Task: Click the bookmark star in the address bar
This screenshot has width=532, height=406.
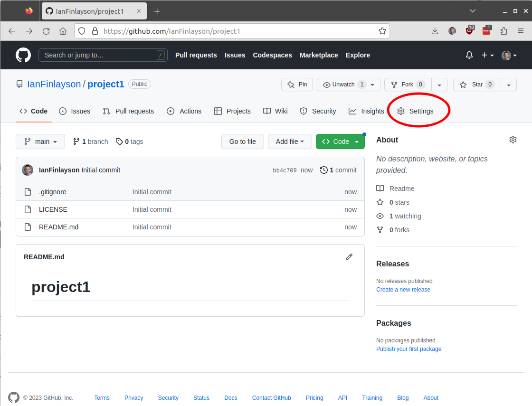Action: [382, 31]
